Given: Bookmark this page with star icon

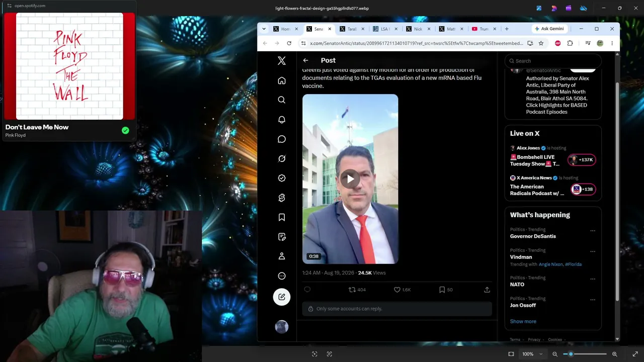Looking at the screenshot, I should coord(541,43).
